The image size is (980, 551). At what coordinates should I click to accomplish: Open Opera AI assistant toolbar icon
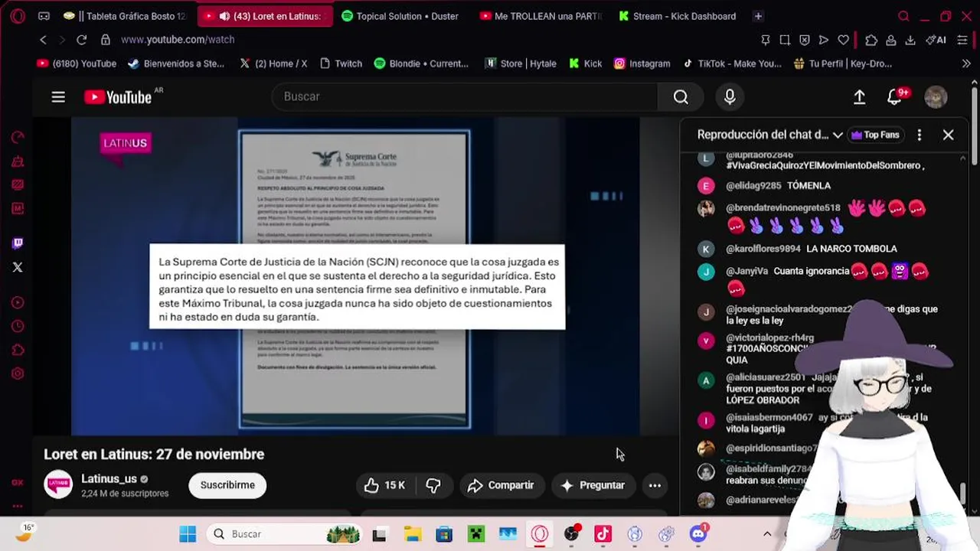(936, 40)
